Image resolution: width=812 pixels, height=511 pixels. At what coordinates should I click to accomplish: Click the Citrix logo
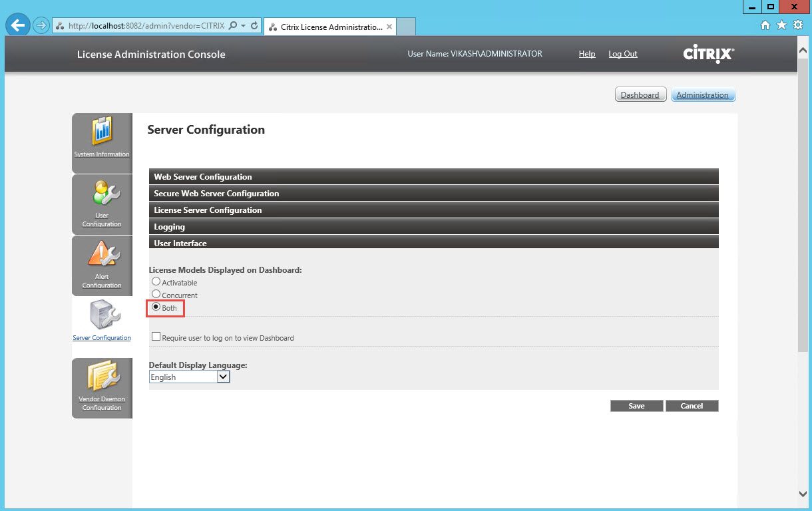[x=708, y=54]
